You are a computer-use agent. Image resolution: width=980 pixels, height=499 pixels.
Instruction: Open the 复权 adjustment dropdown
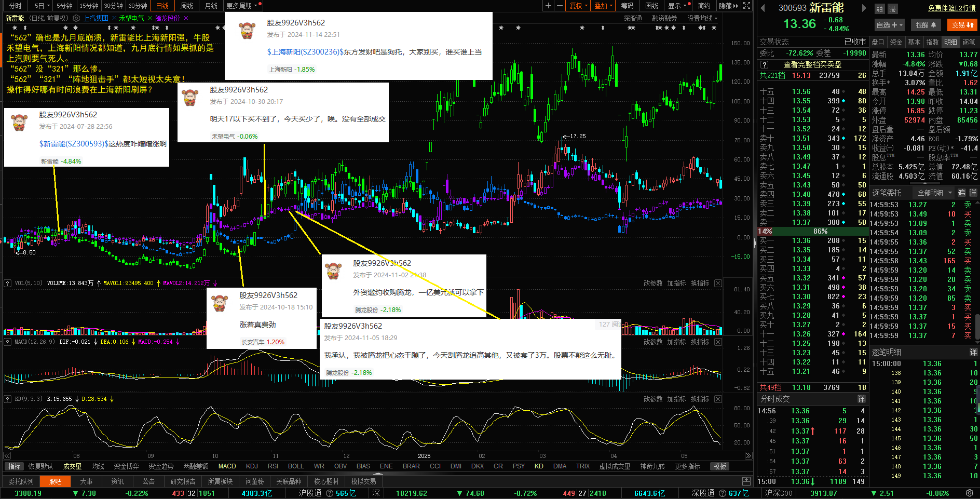[x=579, y=6]
